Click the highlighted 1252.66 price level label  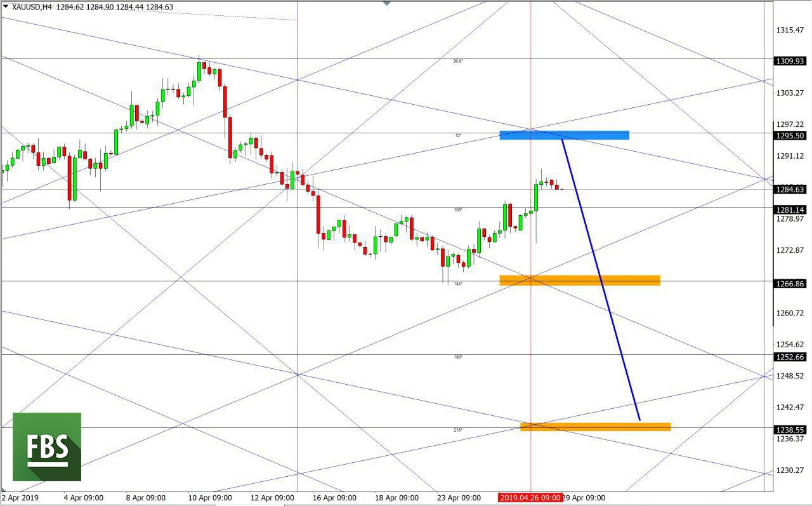(x=790, y=357)
